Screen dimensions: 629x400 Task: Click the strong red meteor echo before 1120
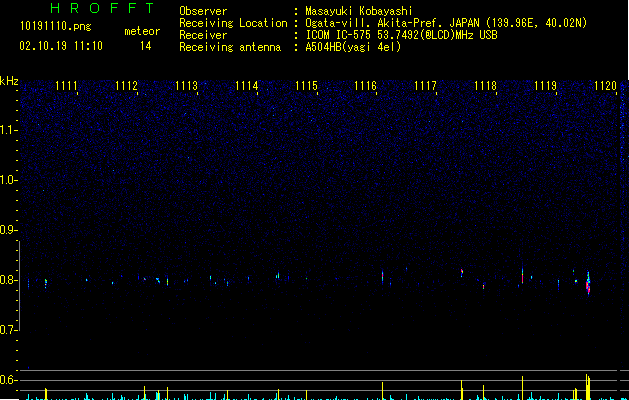coord(588,284)
